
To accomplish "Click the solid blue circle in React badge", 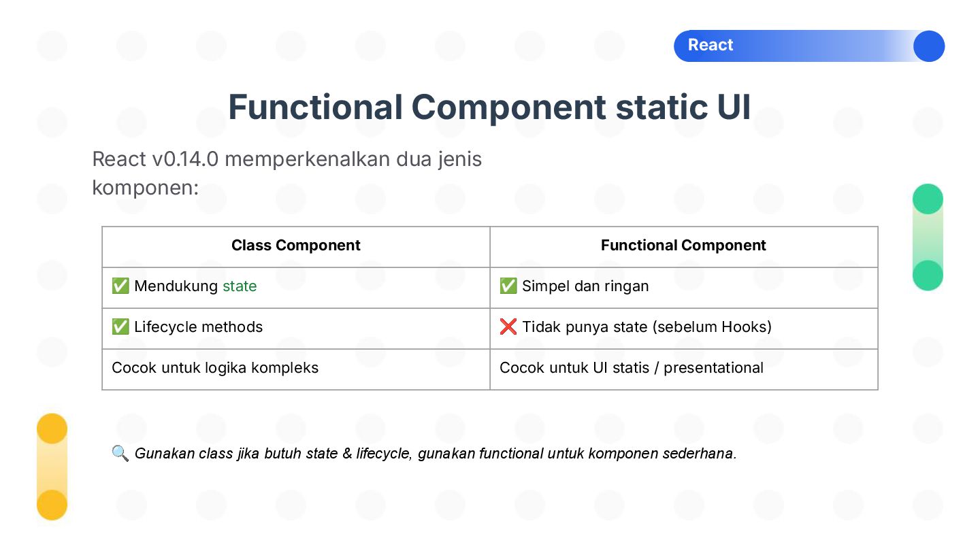I will [x=929, y=46].
